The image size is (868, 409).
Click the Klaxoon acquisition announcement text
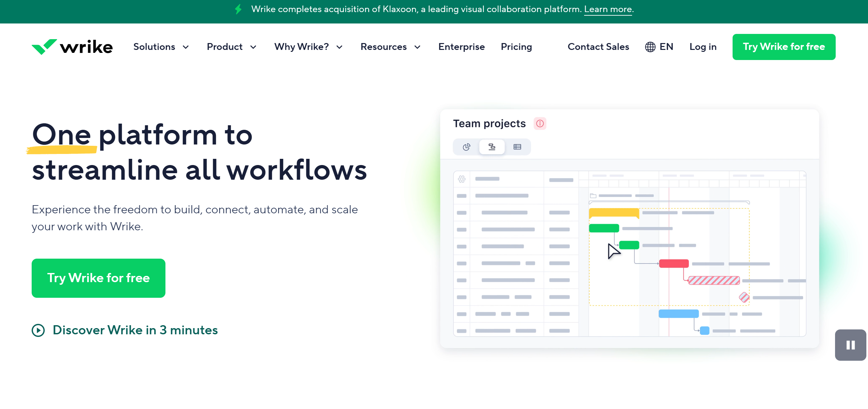coord(416,9)
